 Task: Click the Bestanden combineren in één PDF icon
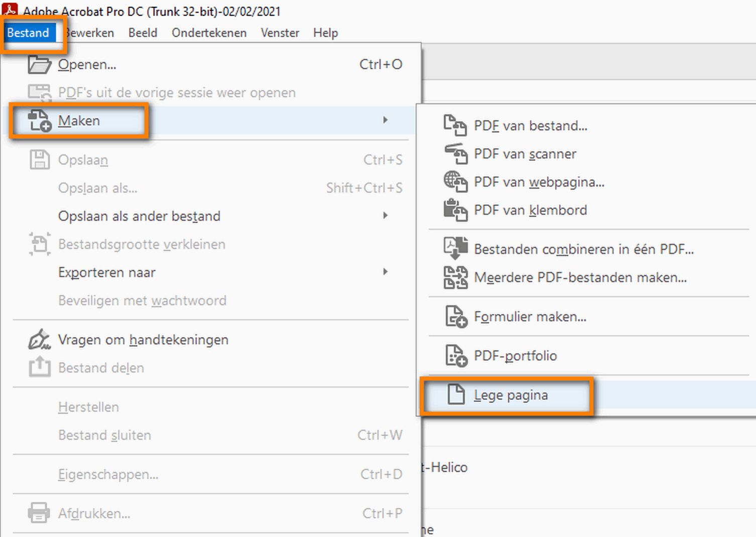455,249
